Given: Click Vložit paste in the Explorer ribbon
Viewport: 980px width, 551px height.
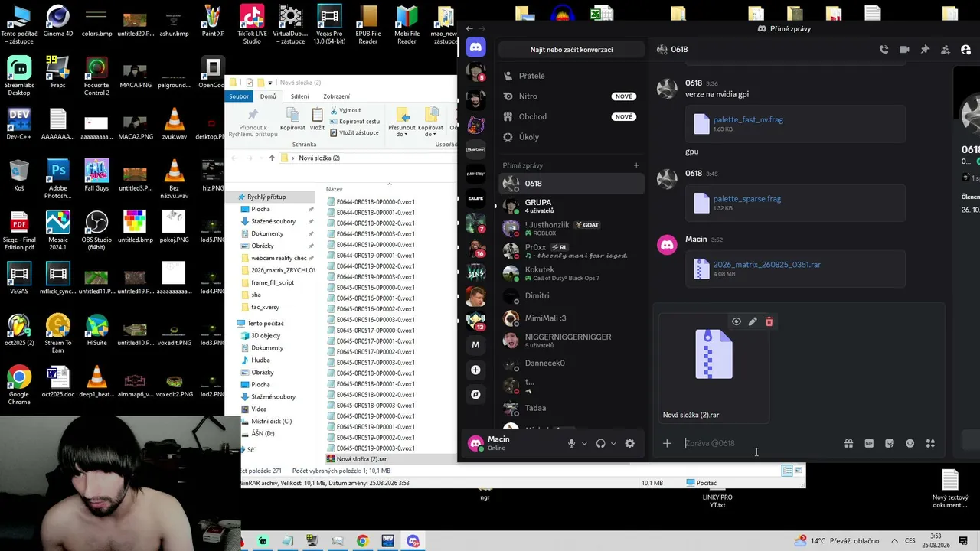Looking at the screenshot, I should 317,119.
